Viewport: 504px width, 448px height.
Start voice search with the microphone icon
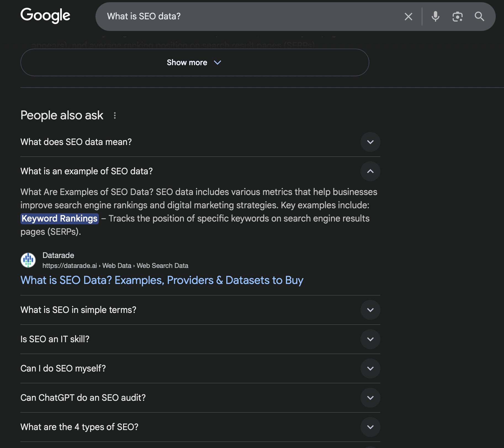coord(436,17)
